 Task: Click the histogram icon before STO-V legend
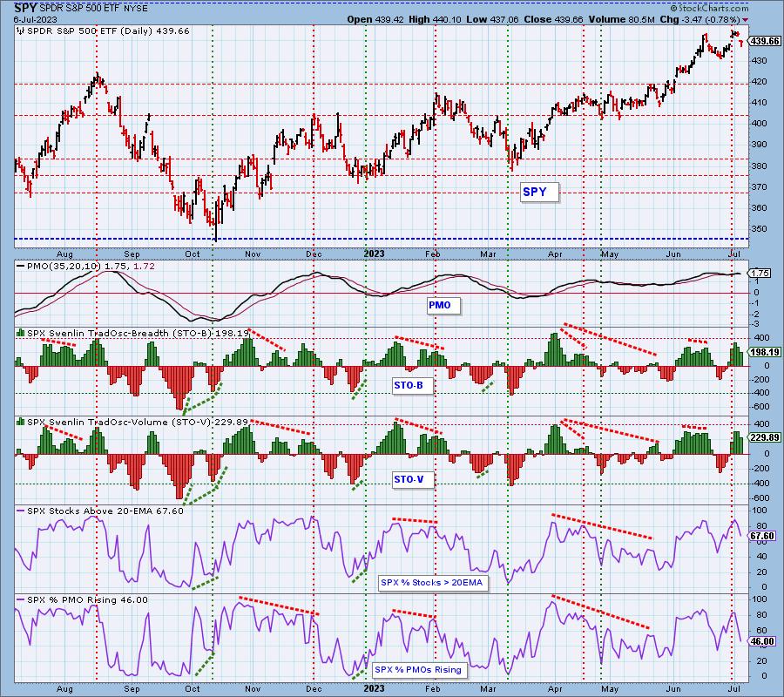pyautogui.click(x=21, y=422)
